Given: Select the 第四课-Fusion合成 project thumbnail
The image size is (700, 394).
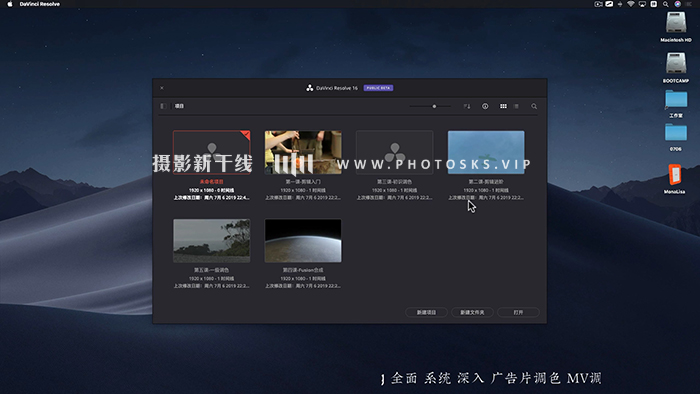Looking at the screenshot, I should (x=303, y=241).
